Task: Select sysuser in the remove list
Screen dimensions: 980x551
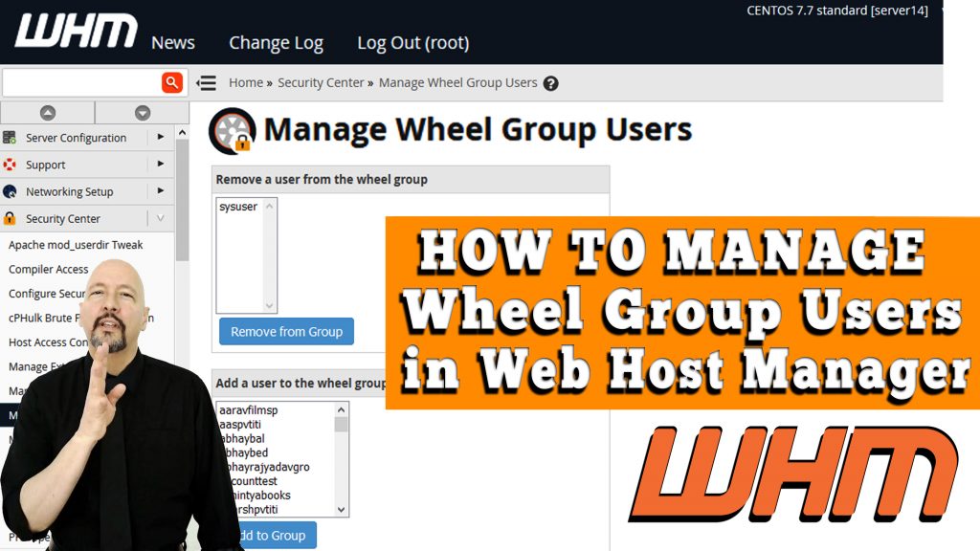Action: coord(238,207)
